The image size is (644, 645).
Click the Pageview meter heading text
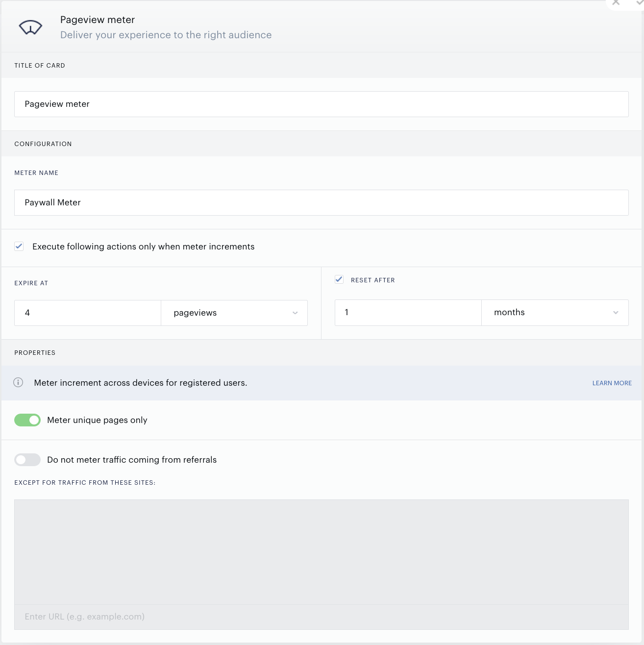[98, 20]
